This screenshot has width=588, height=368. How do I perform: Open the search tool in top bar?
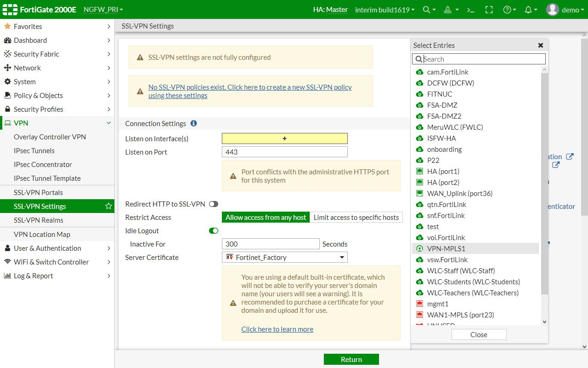(429, 10)
